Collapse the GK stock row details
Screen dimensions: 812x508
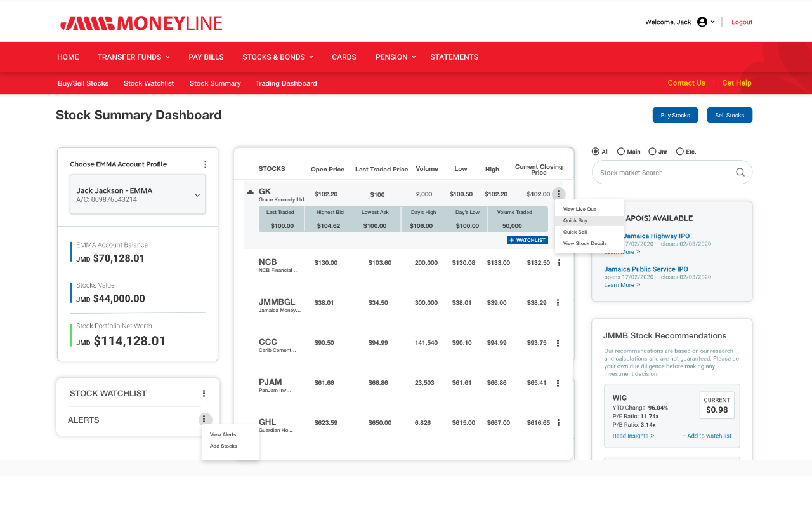pyautogui.click(x=251, y=192)
